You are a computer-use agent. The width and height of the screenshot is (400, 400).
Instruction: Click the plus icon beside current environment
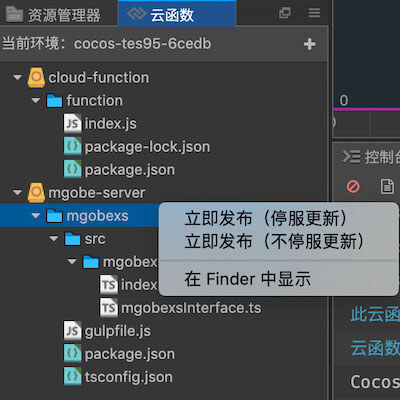click(x=310, y=44)
